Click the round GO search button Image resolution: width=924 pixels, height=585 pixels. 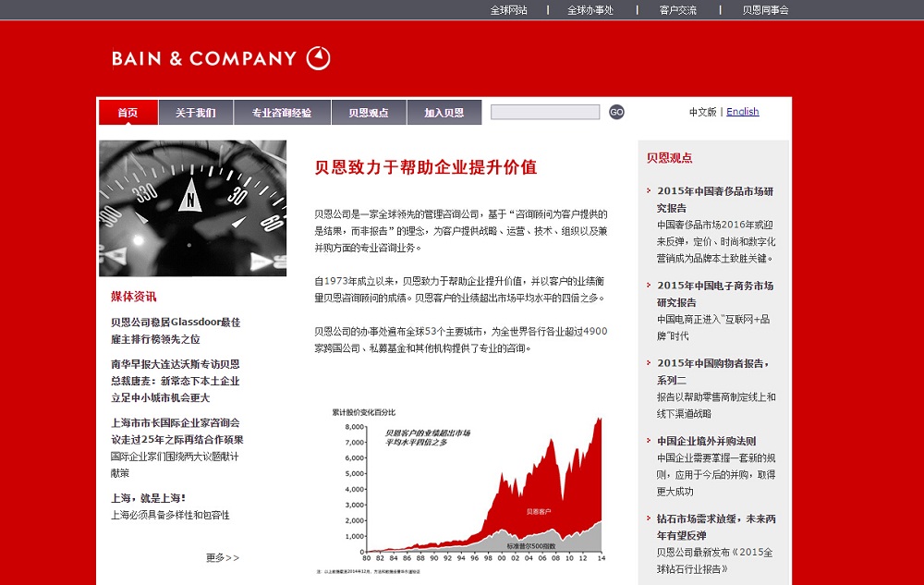pos(616,112)
